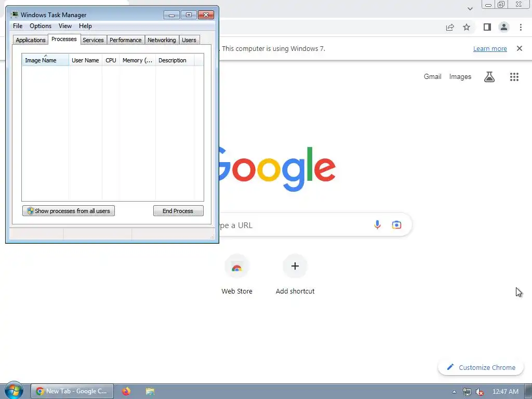Viewport: 532px width, 399px height.
Task: Follow the Learn more link
Action: tap(490, 48)
